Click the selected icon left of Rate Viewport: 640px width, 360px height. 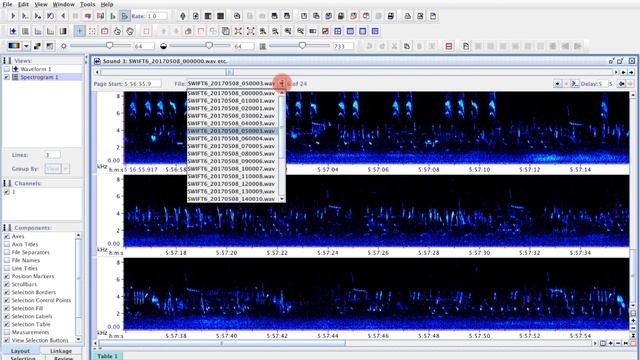[x=125, y=16]
